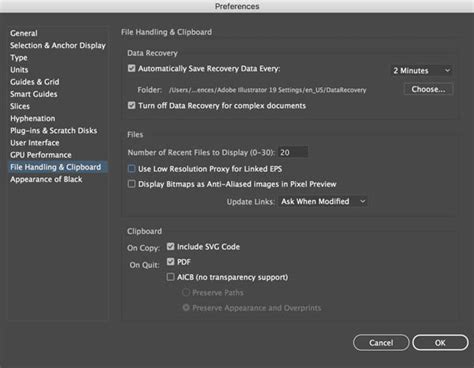Viewport: 474px width, 368px height.
Task: Toggle the PDF checkbox under On Quit
Action: tap(170, 261)
